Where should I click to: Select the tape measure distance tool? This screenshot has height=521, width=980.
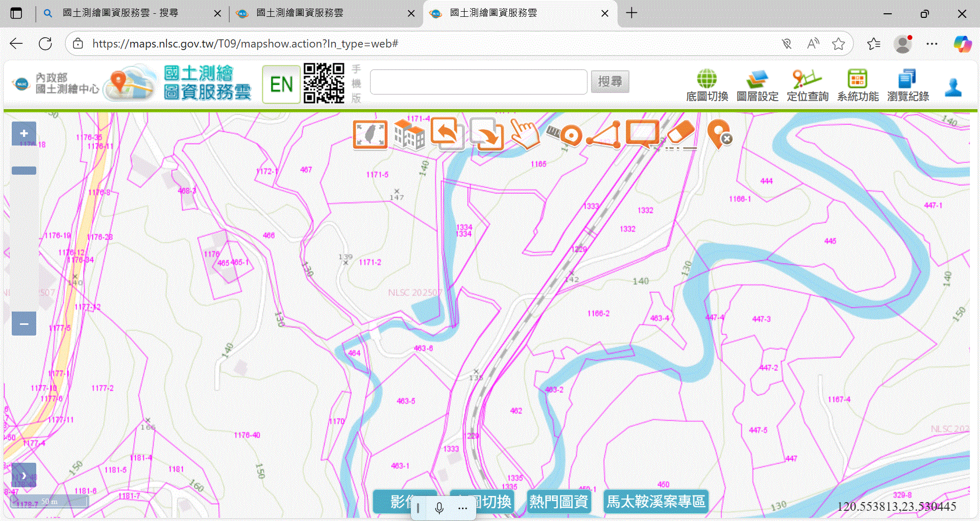565,134
